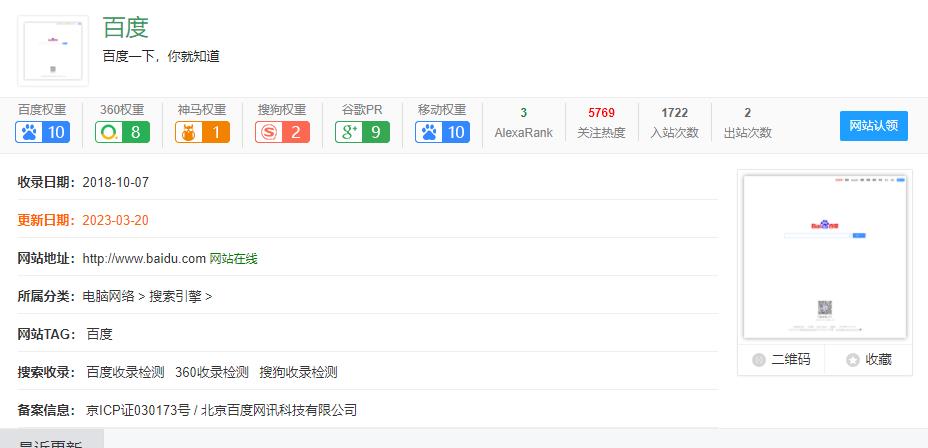
Task: Click the 收录日期 value 2018-10-07
Action: 115,182
